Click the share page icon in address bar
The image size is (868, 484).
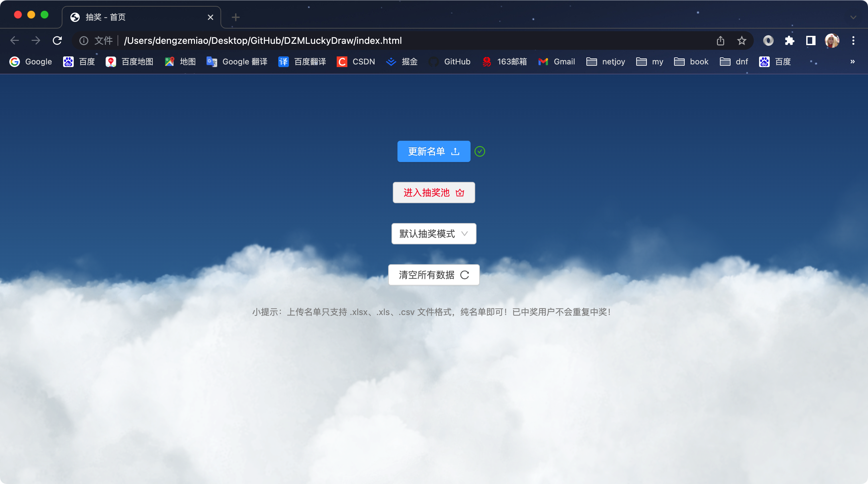[721, 41]
